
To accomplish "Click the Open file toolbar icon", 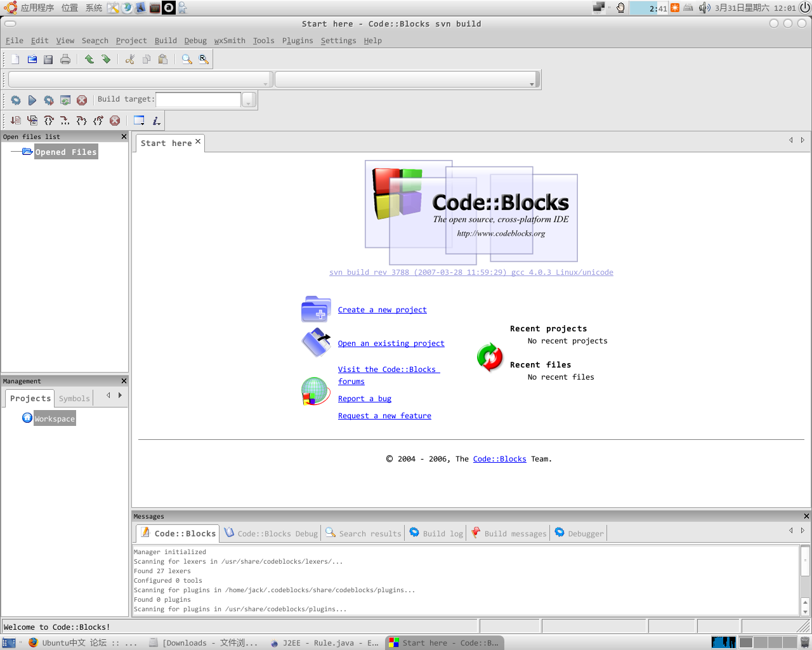I will tap(32, 59).
